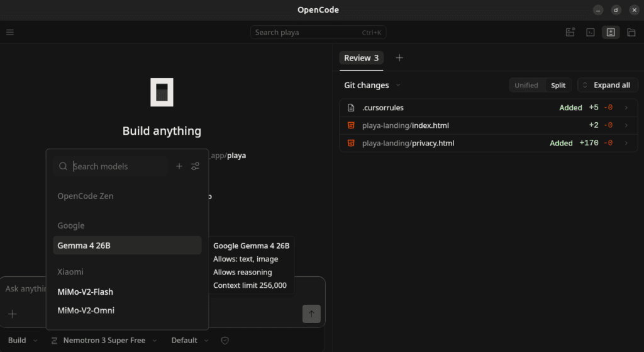Viewport: 644px width, 352px height.
Task: Click the shield permissions icon
Action: click(225, 341)
